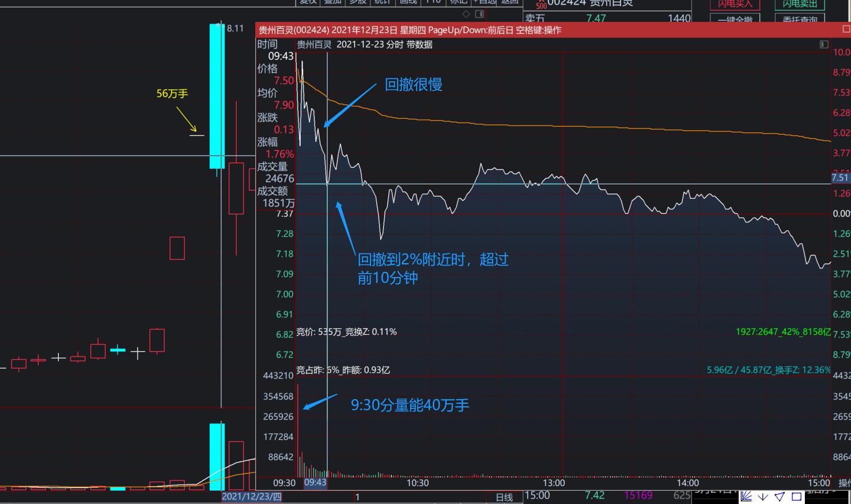Click the 贵州百灵 2021-12-23 分时 header text
Screen dimensions: 851x504
(x=364, y=44)
